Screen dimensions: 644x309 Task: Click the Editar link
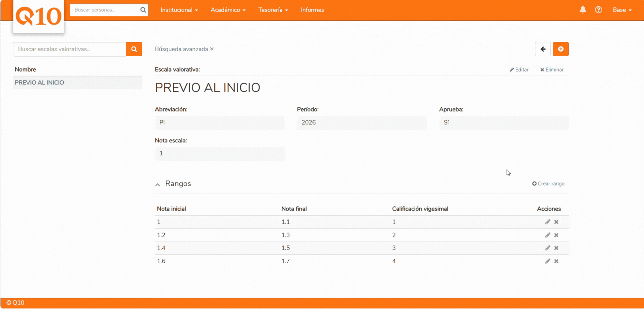point(519,69)
